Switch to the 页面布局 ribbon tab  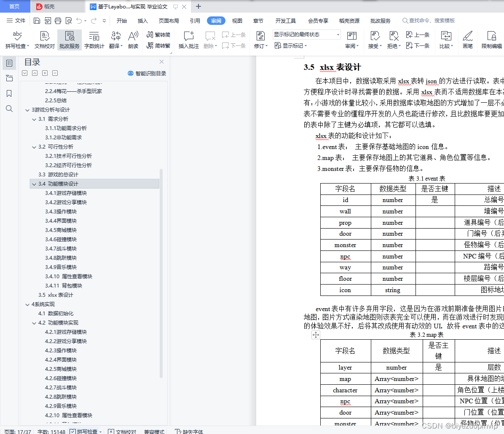(169, 21)
